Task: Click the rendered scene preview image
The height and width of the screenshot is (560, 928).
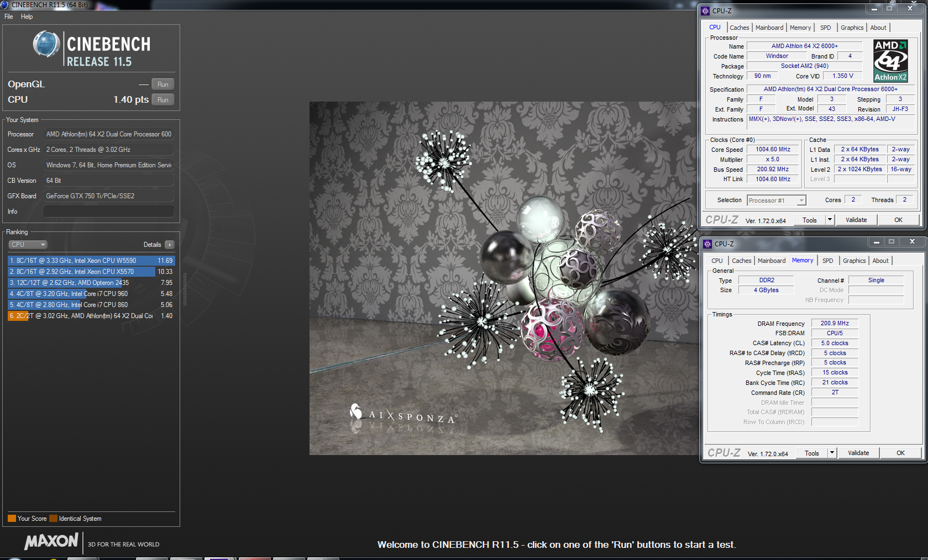Action: pos(504,278)
